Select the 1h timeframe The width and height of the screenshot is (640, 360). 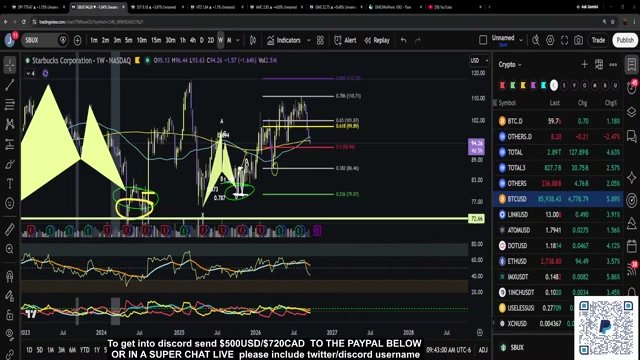click(x=183, y=40)
